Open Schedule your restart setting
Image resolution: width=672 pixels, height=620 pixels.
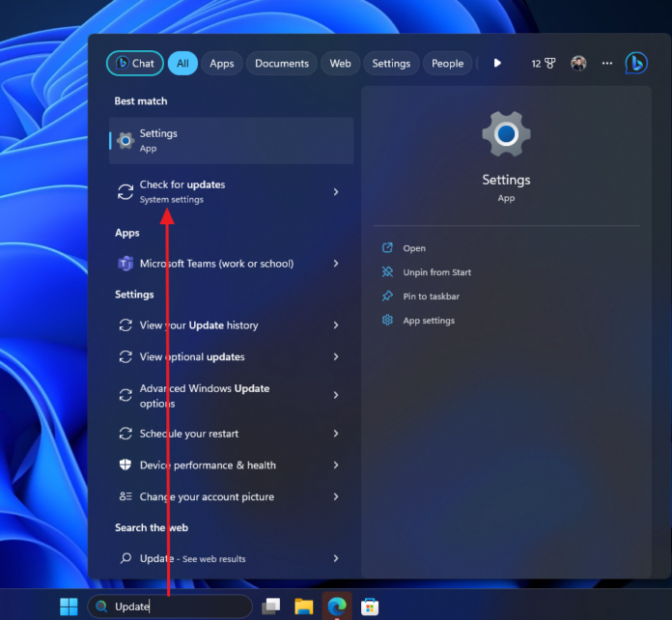coord(232,434)
